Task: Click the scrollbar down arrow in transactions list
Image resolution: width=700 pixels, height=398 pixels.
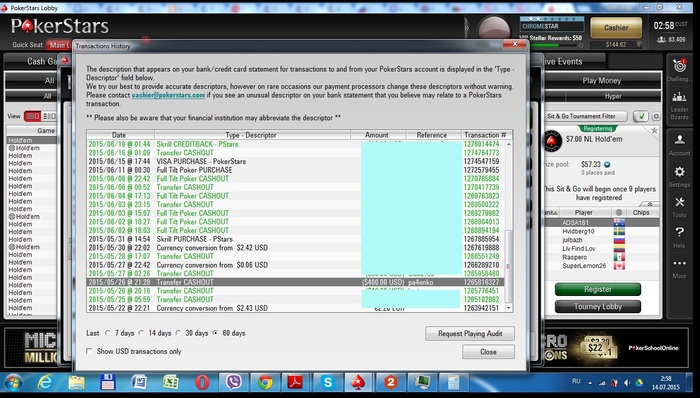Action: click(508, 308)
